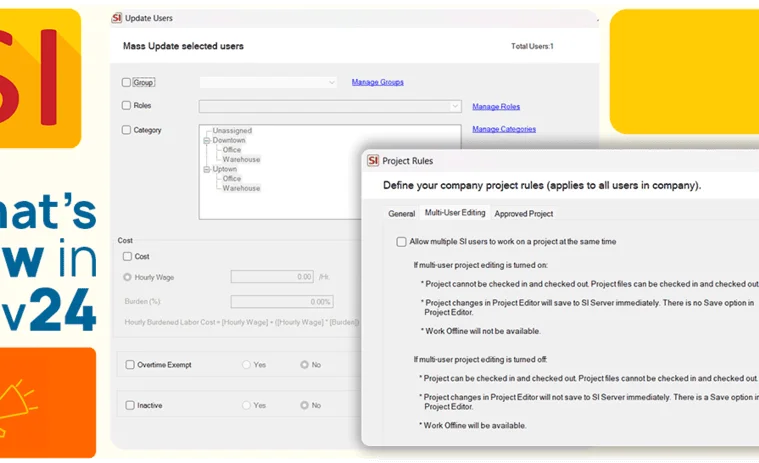Select Yes for Overtime Exempt
759x463 pixels.
(x=246, y=365)
